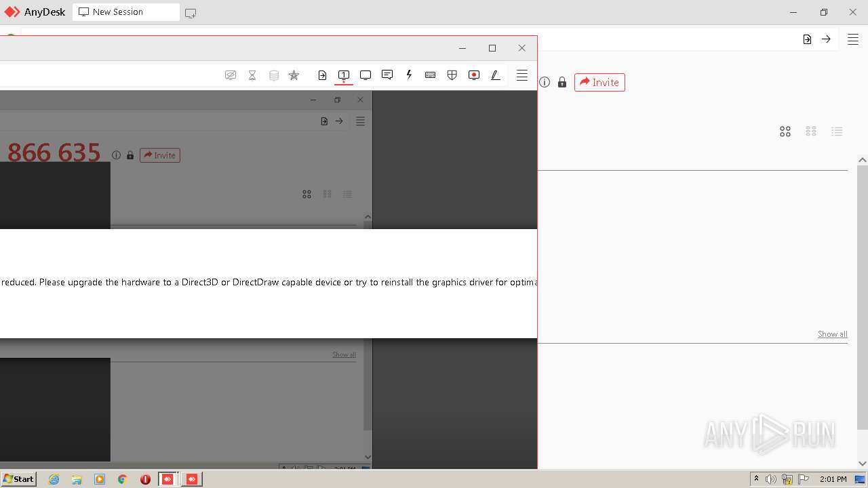Switch main window to small tiles view

pos(811,131)
